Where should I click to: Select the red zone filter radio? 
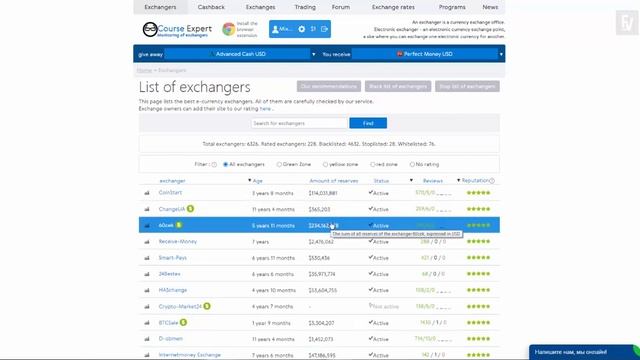click(373, 164)
